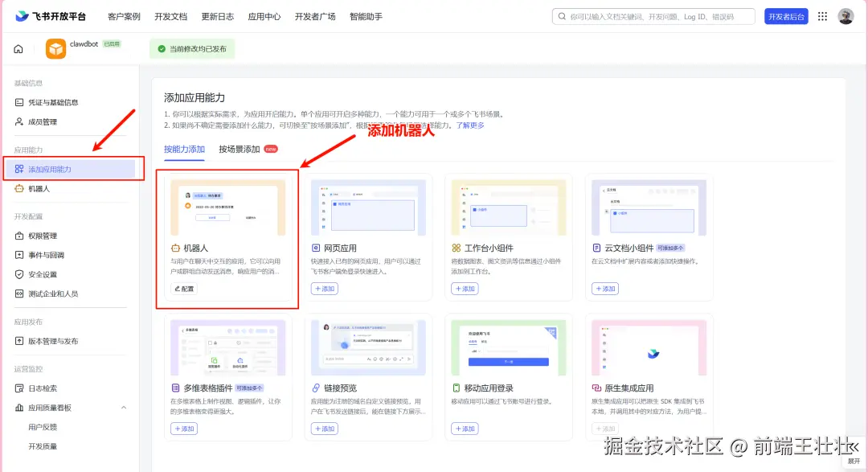This screenshot has width=868, height=472.
Task: Click the 事件与回调 sidebar icon
Action: tap(19, 255)
